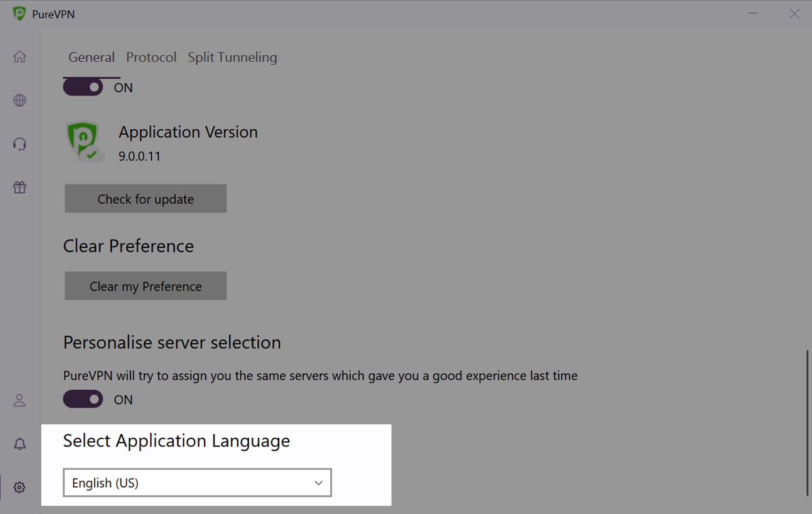Click the Clear my Preference button

tap(145, 286)
